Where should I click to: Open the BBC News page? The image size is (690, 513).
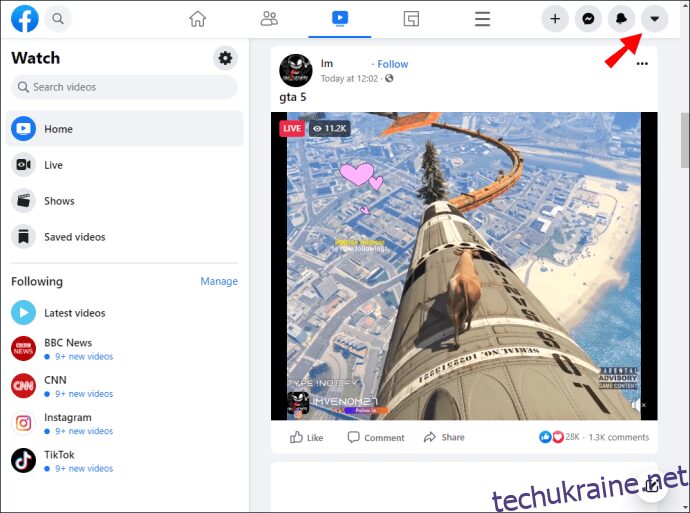click(x=124, y=348)
